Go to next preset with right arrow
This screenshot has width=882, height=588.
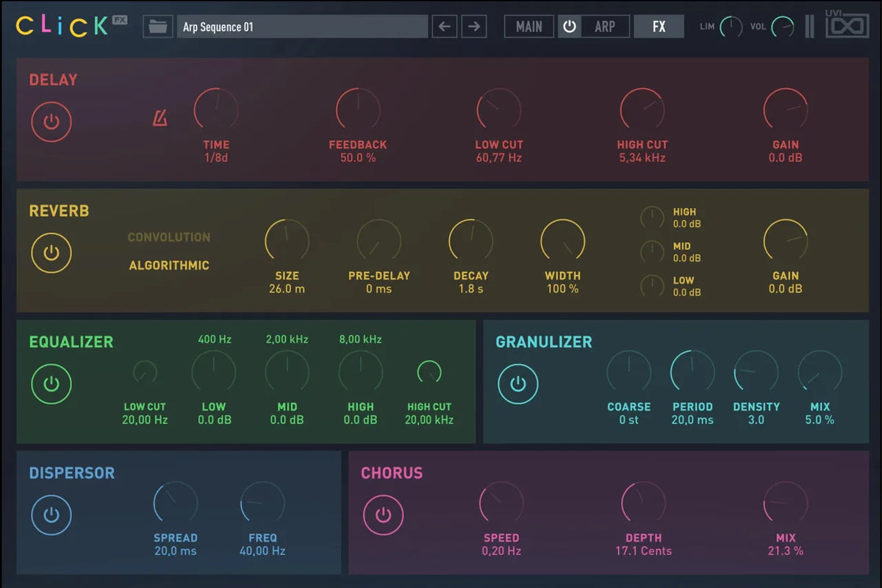coord(474,27)
